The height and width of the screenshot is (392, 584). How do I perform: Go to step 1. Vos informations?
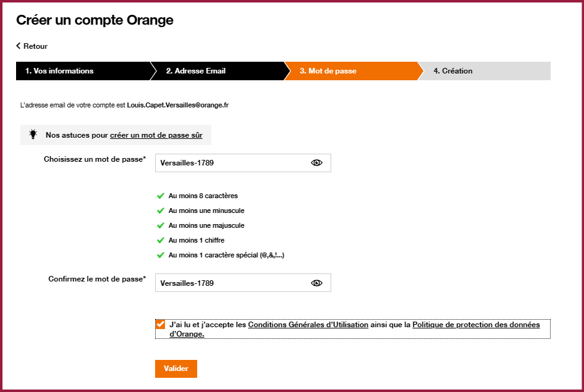(x=84, y=71)
